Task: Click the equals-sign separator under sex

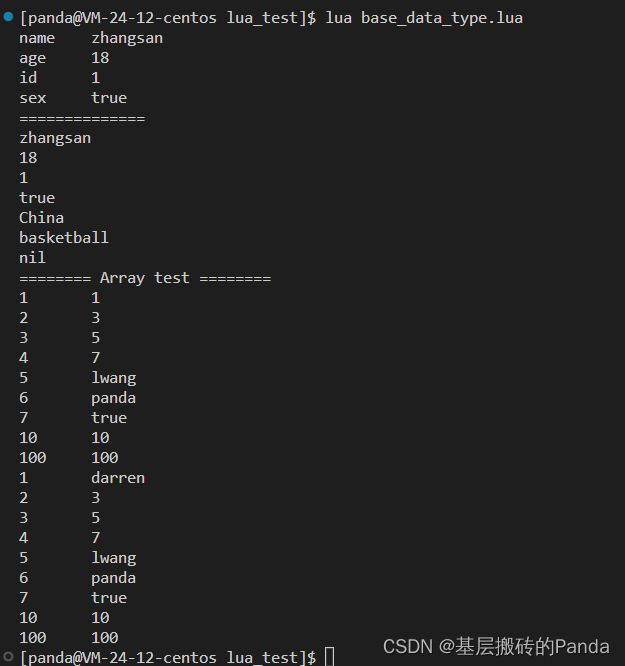Action: click(82, 119)
